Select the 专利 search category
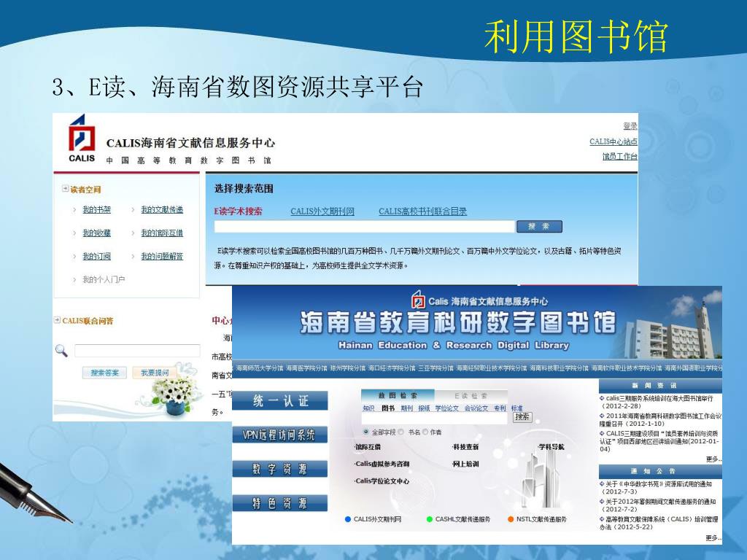Screen dimensions: 747x560 [499, 408]
